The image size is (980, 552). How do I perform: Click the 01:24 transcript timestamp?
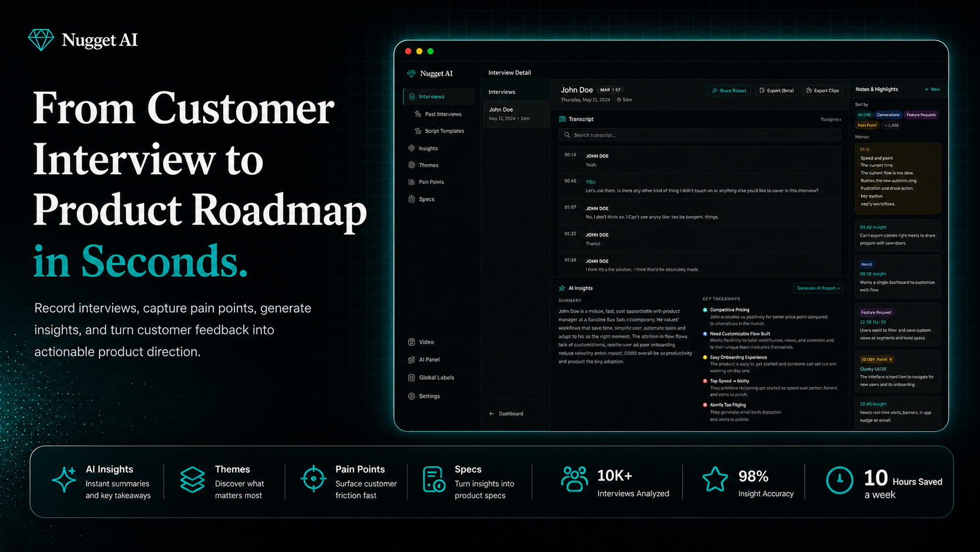point(570,260)
